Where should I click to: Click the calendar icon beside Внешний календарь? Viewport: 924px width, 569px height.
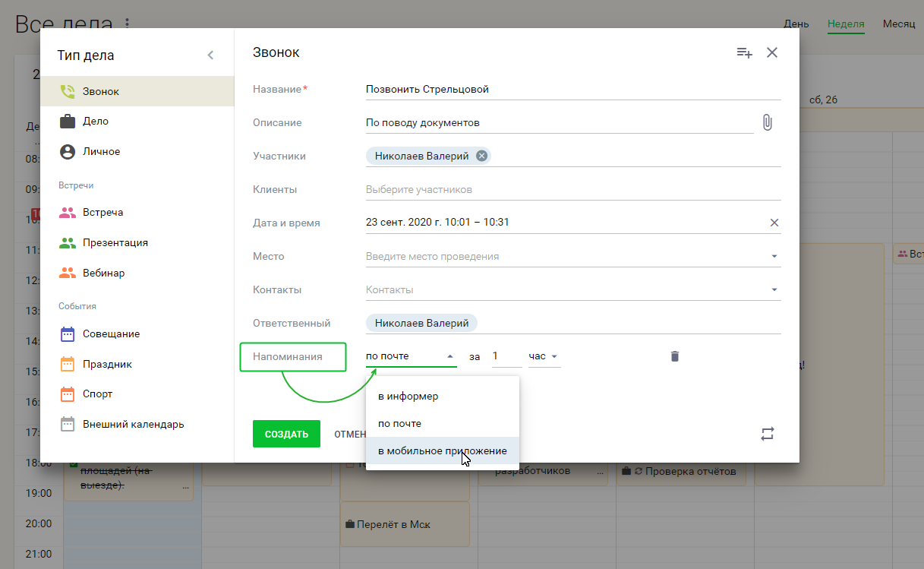(68, 425)
